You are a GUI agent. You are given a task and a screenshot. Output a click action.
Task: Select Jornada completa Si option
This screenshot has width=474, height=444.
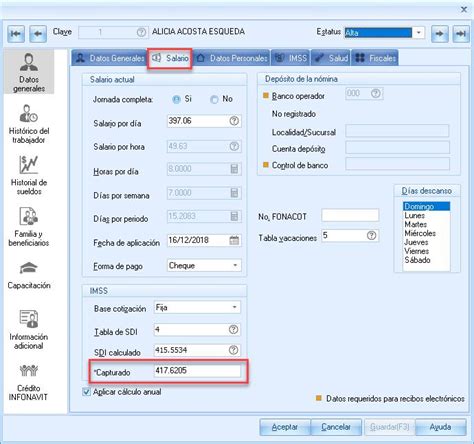(176, 99)
